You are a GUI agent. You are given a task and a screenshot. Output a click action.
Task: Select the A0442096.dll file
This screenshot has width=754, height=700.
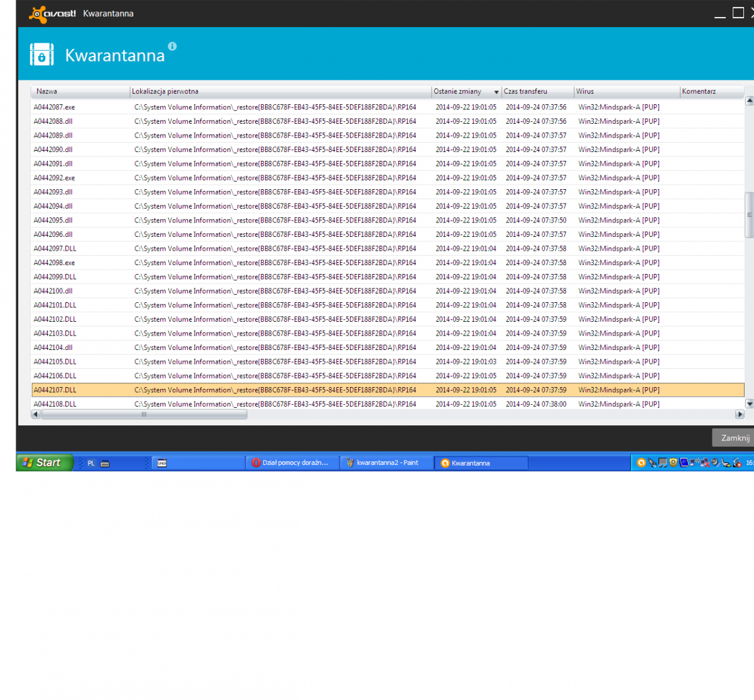(388, 234)
